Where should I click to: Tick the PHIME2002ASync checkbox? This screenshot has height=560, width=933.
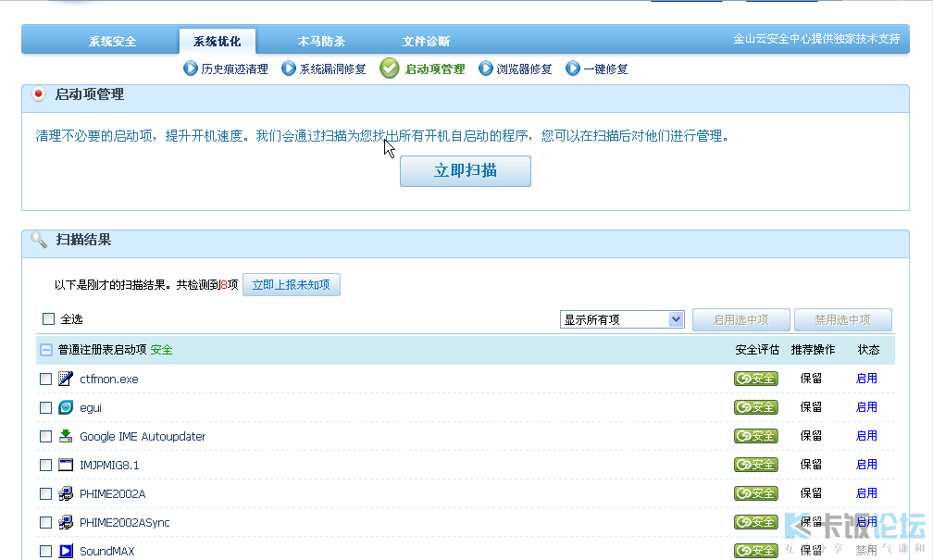pos(46,522)
